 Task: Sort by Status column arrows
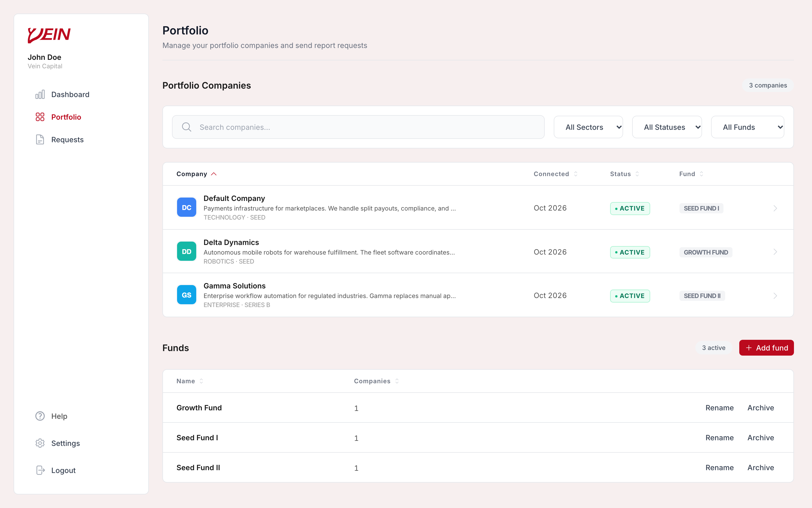coord(637,174)
